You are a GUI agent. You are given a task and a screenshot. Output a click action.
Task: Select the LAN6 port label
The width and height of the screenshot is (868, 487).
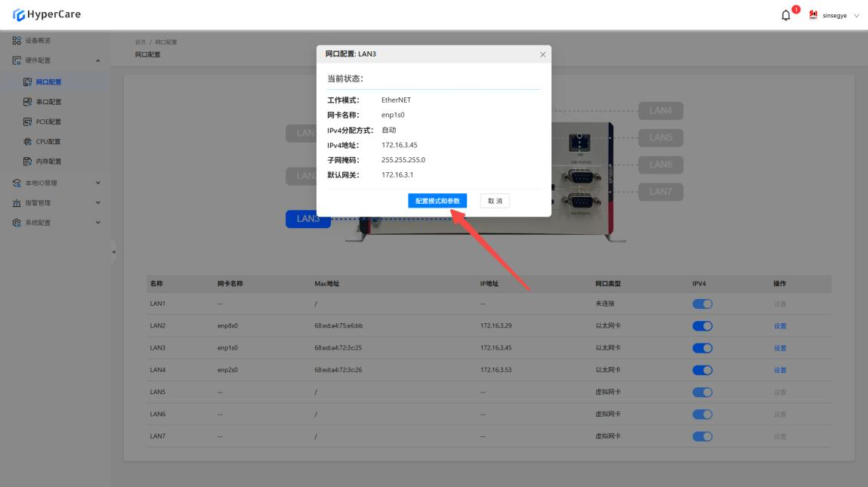pos(660,165)
